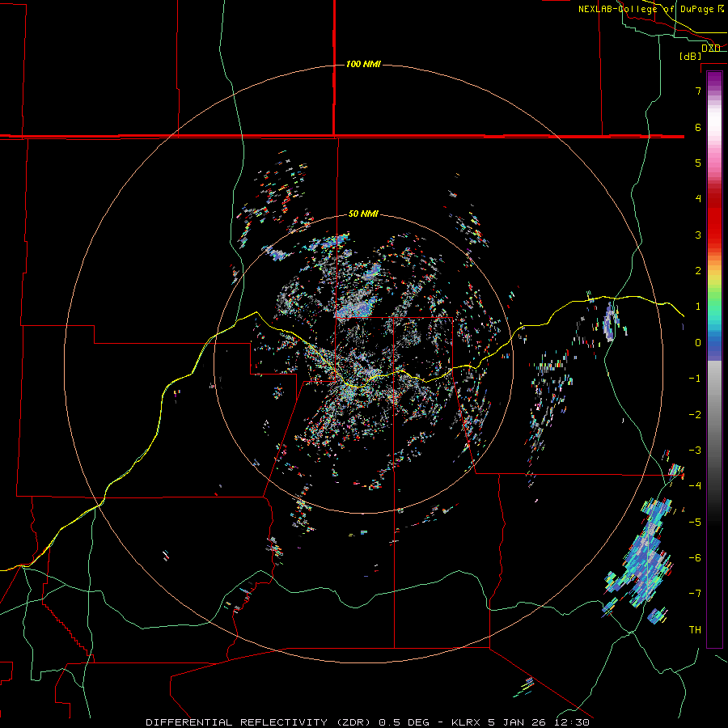Screen dimensions: 728x728
Task: Click the 6 value on color scale
Action: tap(698, 127)
